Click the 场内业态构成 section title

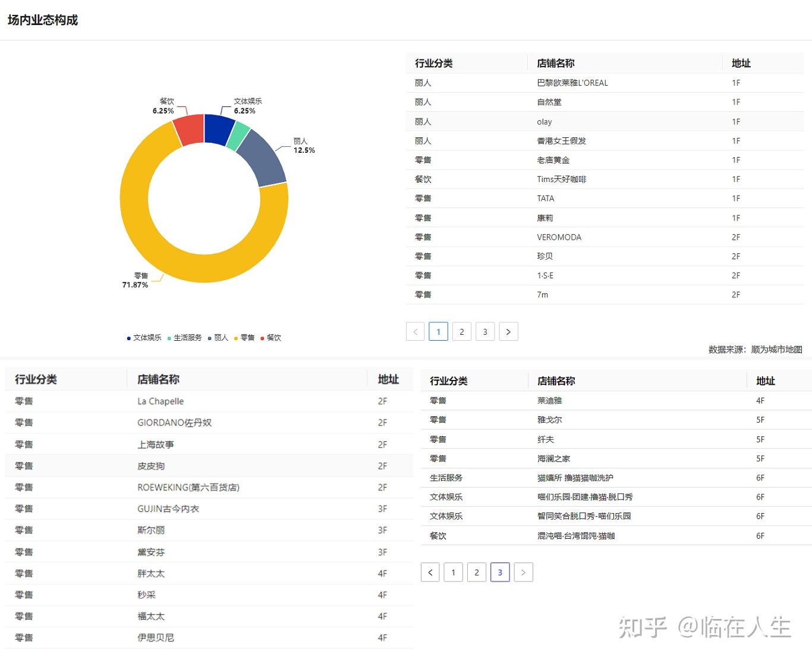[x=43, y=20]
